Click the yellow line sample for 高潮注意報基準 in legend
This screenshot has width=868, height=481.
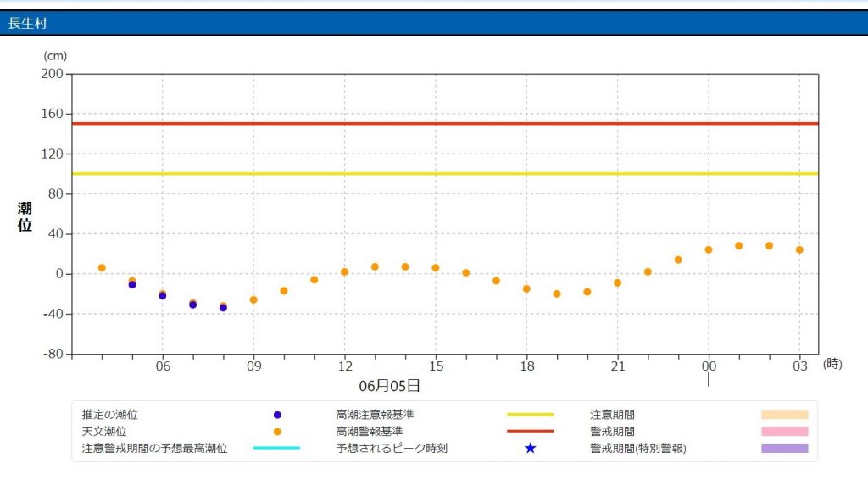[x=531, y=414]
